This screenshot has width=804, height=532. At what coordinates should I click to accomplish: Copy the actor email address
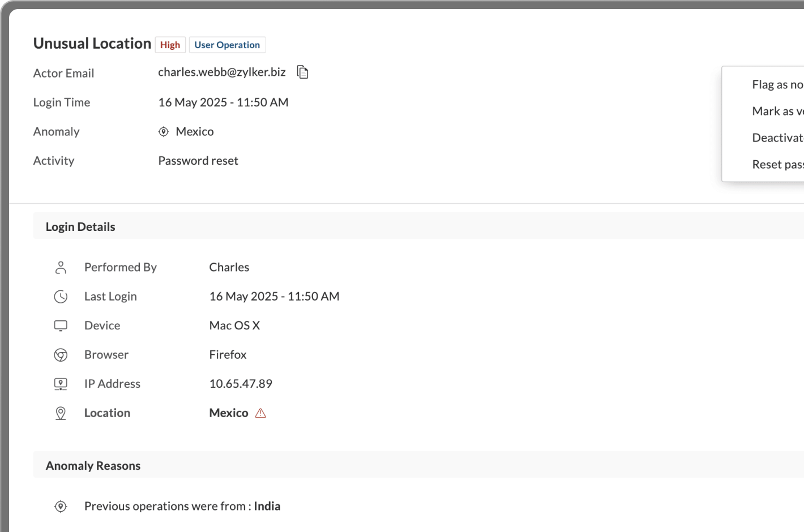click(302, 72)
